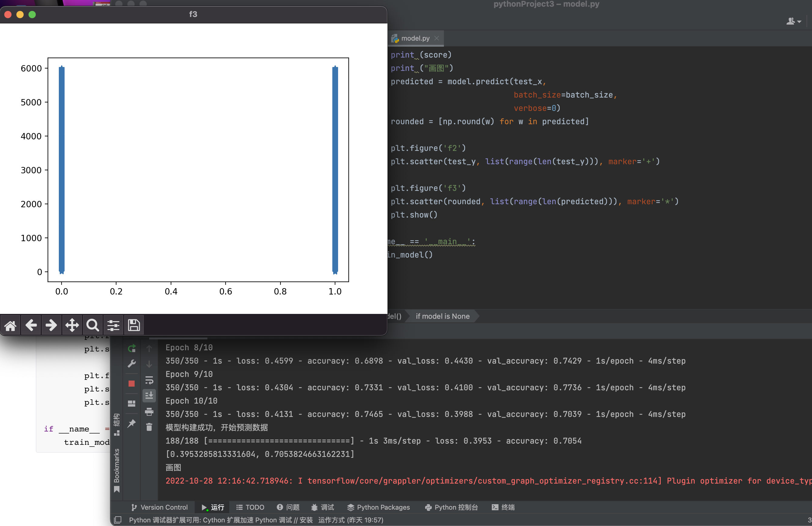Restore layout icon in Run panel
Screen dimensions: 812x526
[x=132, y=403]
